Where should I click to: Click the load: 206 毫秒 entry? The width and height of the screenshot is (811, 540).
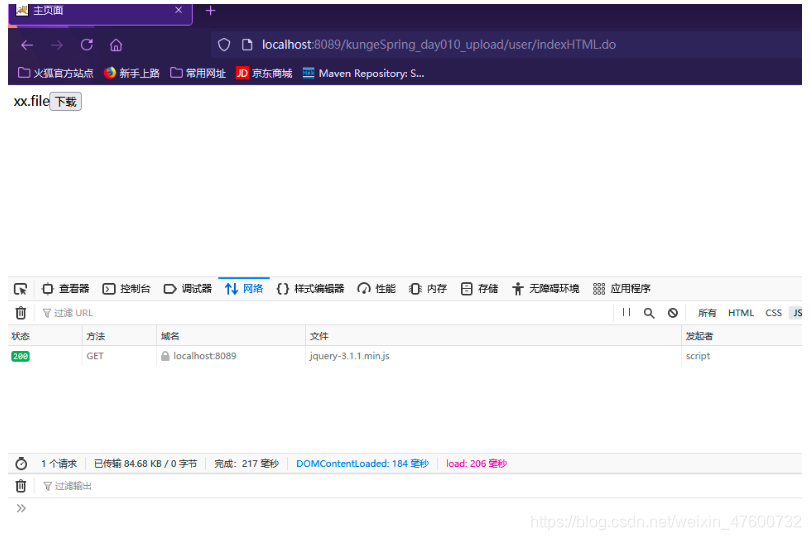pyautogui.click(x=476, y=463)
